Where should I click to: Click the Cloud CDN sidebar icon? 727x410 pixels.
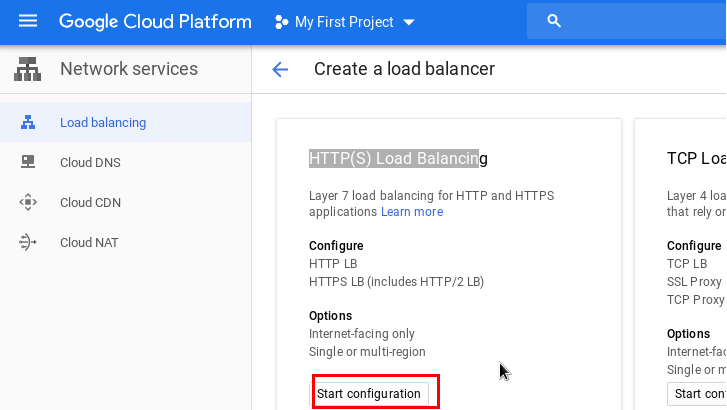point(28,202)
